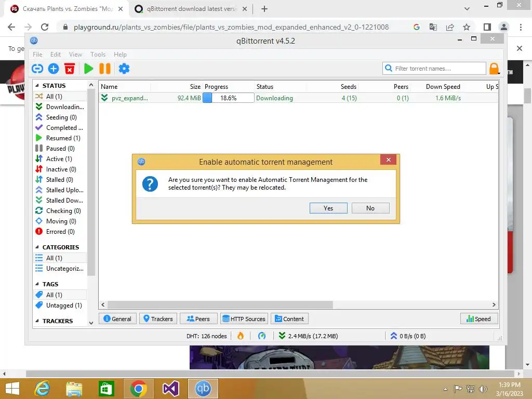This screenshot has width=532, height=399.
Task: Open the Help menu
Action: pos(120,54)
